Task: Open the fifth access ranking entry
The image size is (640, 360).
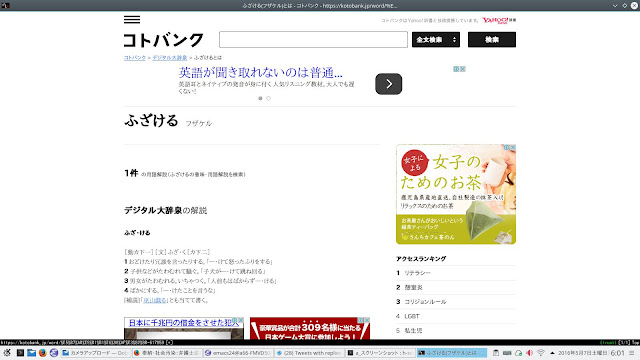Action: click(456, 331)
